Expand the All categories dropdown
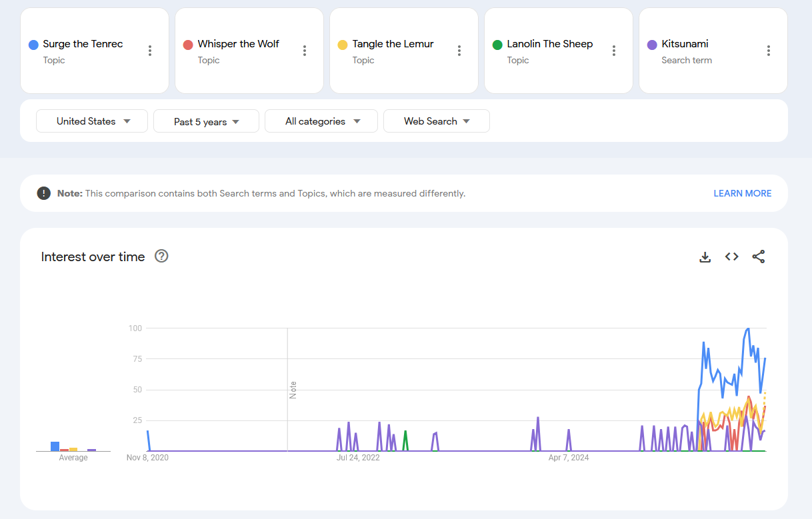 point(321,121)
